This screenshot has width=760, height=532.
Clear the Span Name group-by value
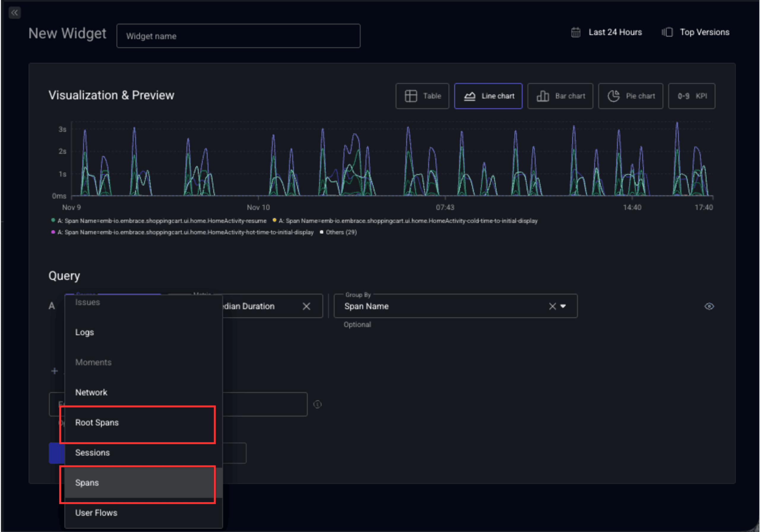[552, 306]
